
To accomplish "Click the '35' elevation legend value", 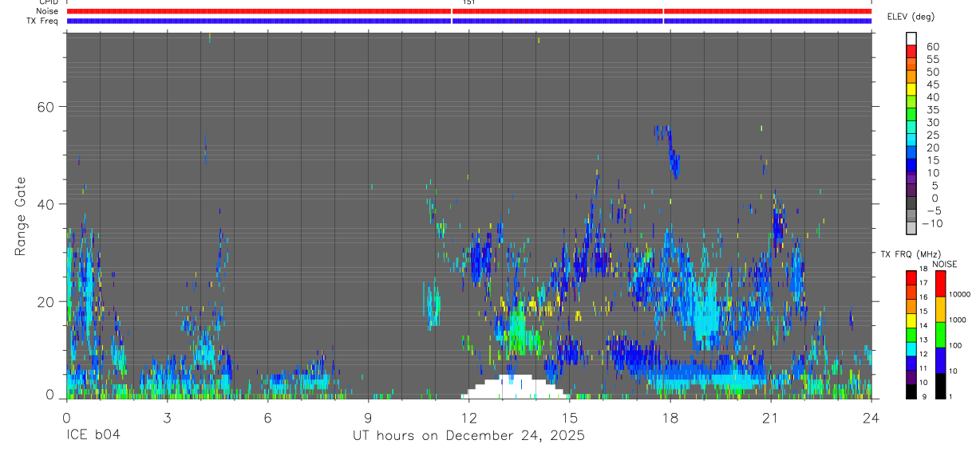I will pos(932,110).
